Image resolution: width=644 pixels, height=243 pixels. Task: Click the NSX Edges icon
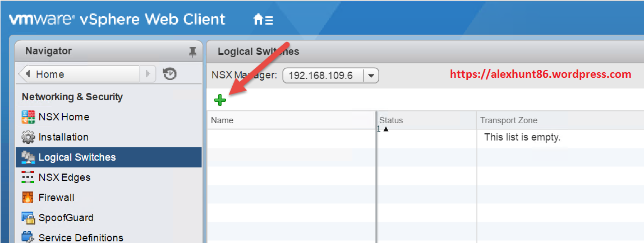point(29,177)
